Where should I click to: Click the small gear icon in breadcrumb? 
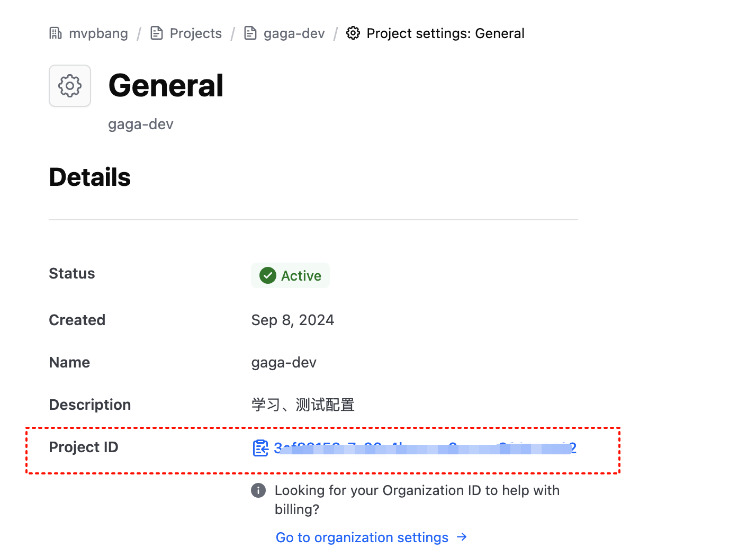(x=353, y=33)
